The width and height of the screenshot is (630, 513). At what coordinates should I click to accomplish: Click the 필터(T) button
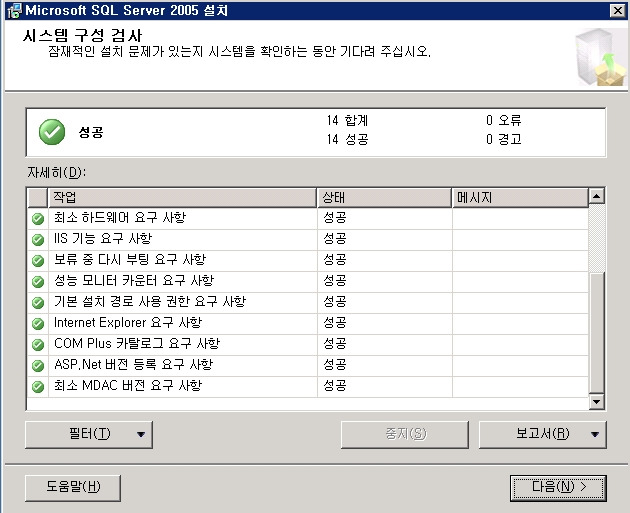point(89,434)
